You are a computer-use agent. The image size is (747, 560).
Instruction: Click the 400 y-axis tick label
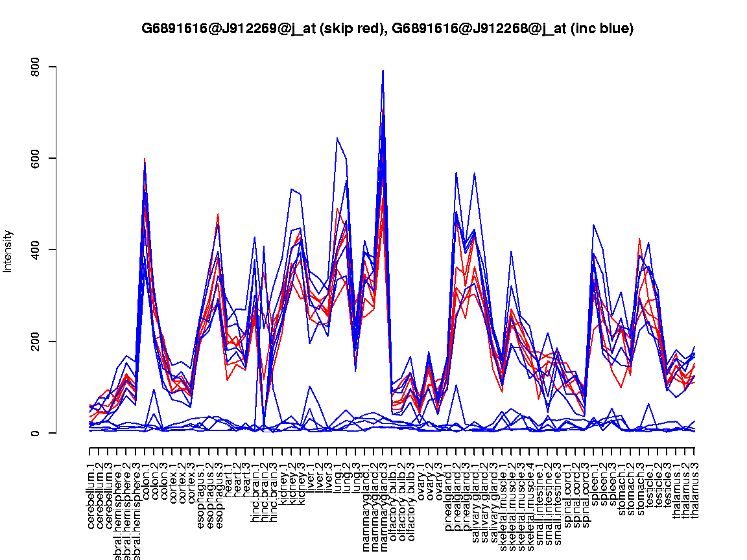[36, 250]
